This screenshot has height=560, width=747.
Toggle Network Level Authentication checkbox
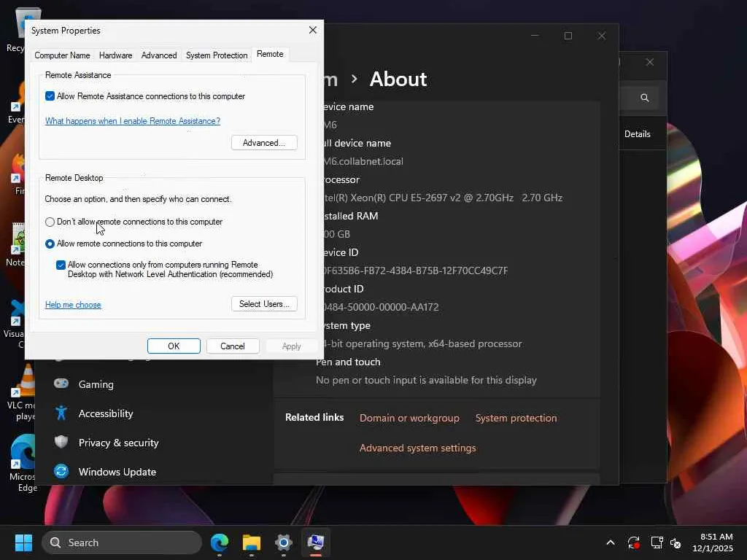pos(61,265)
